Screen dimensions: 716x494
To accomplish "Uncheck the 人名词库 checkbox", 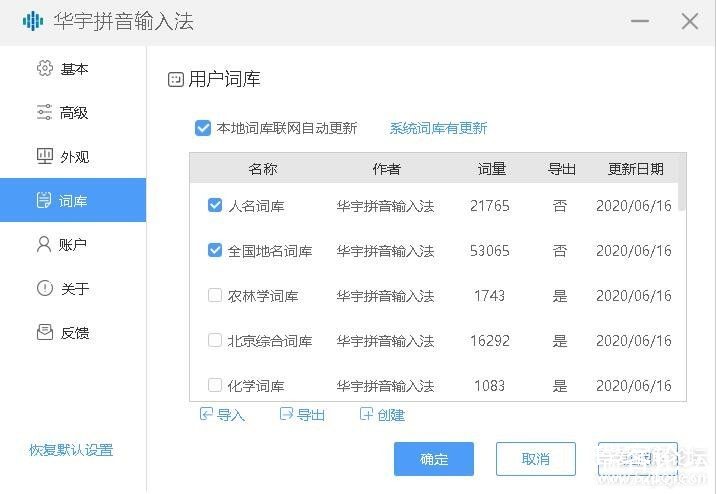I will pos(215,205).
